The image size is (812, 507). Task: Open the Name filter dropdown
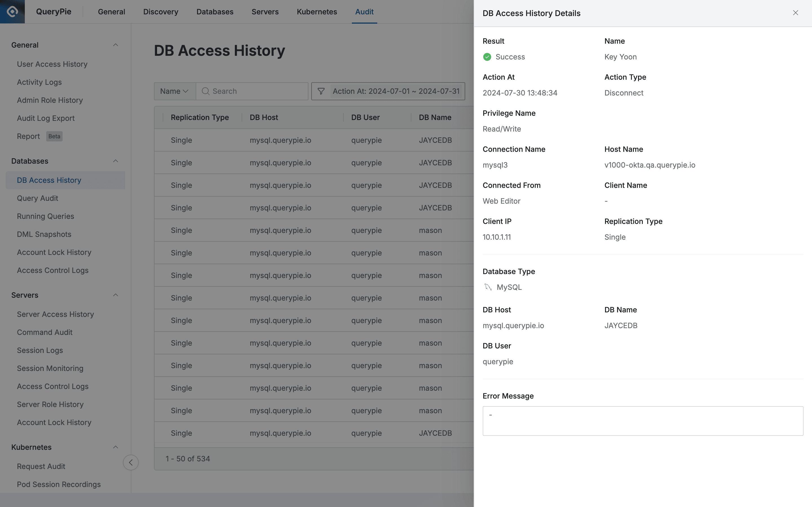click(x=174, y=91)
